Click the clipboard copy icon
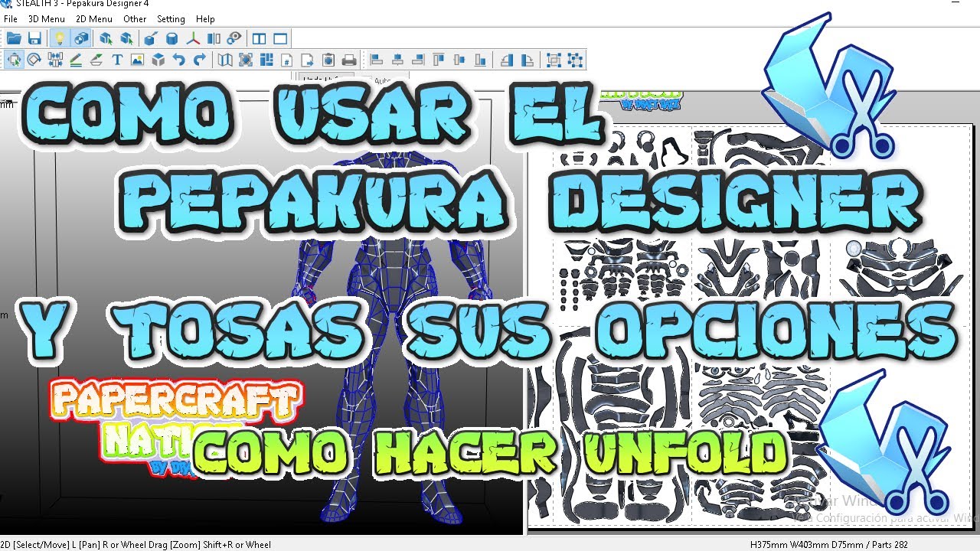 (x=328, y=60)
